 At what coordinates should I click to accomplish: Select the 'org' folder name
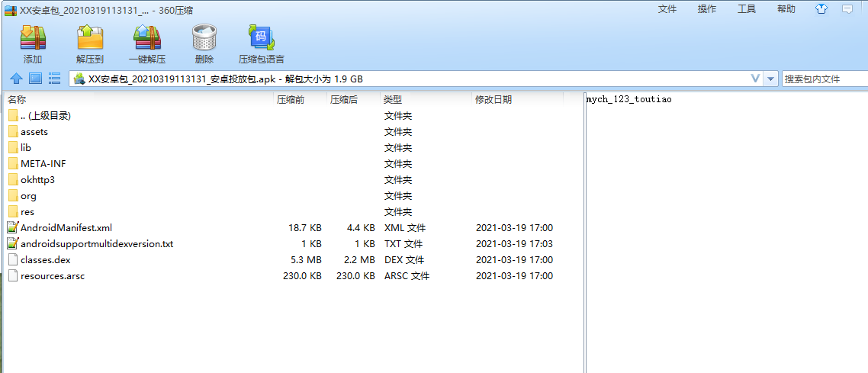(x=28, y=196)
